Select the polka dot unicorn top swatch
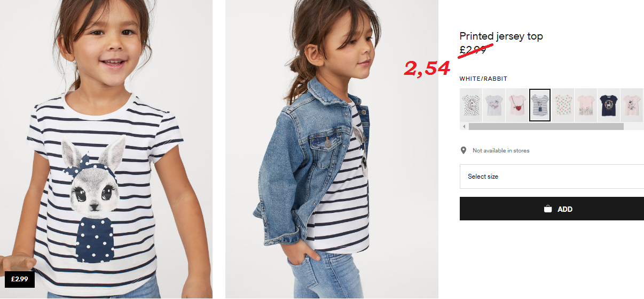 tap(471, 105)
